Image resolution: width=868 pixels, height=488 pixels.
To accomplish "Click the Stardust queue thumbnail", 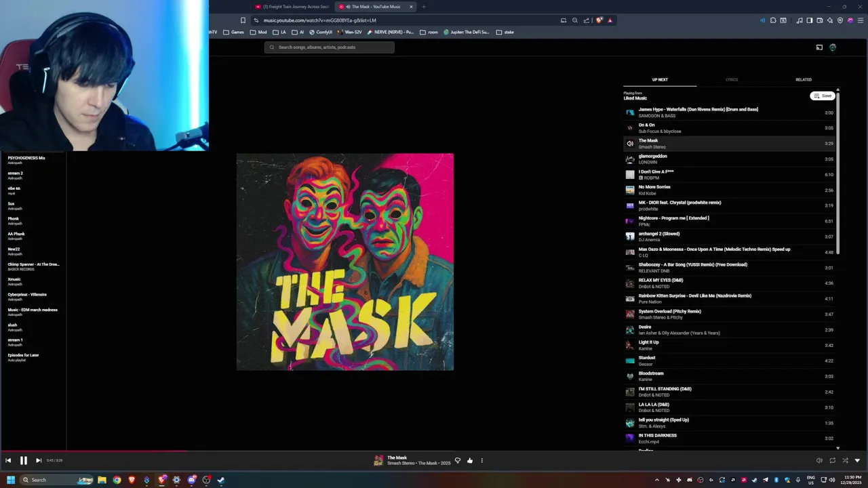I will [x=630, y=361].
